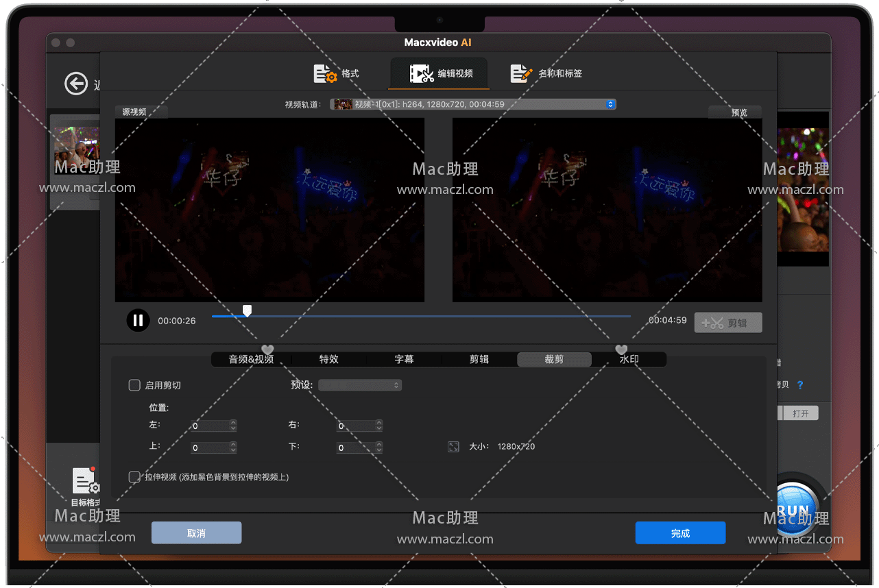Switch to the 字幕 subtitle tab
Image resolution: width=879 pixels, height=588 pixels.
[404, 359]
